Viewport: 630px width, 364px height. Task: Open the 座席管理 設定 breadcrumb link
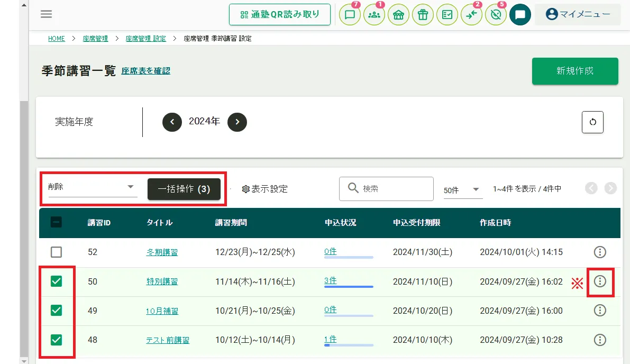click(145, 39)
